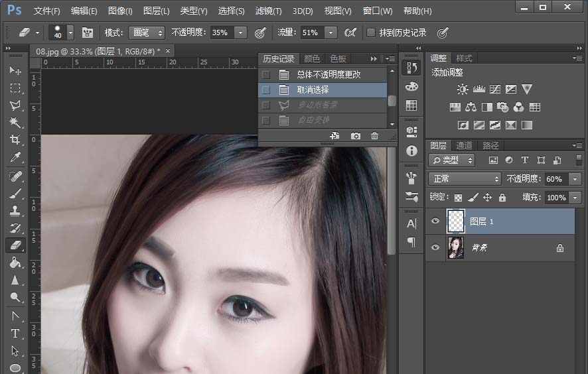
Task: Expand the layer blend mode 正常 dropdown
Action: pyautogui.click(x=465, y=179)
